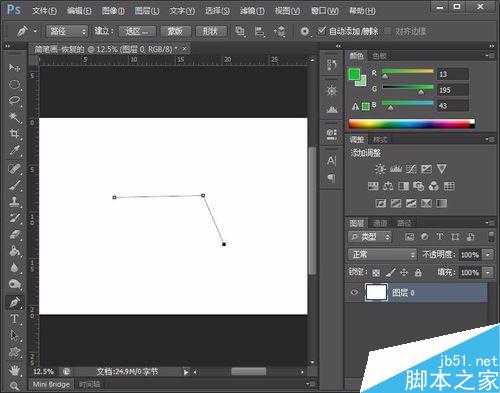Select the Healing Brush tool
The image size is (500, 393).
coord(14,169)
